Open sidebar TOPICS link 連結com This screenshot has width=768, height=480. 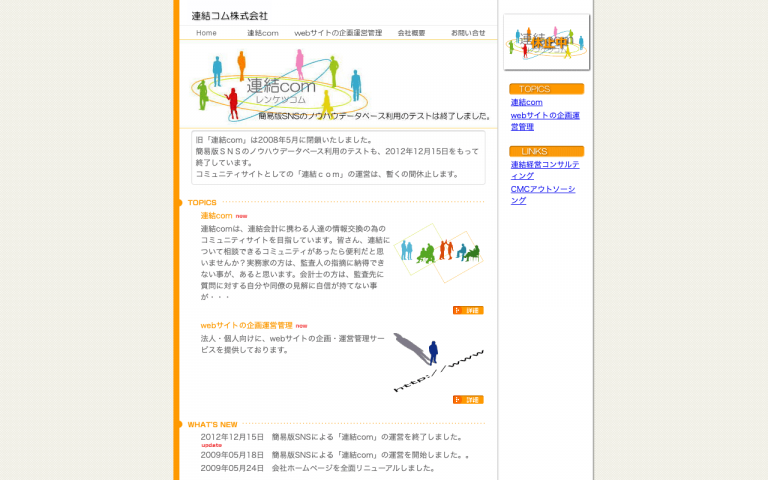pos(527,102)
